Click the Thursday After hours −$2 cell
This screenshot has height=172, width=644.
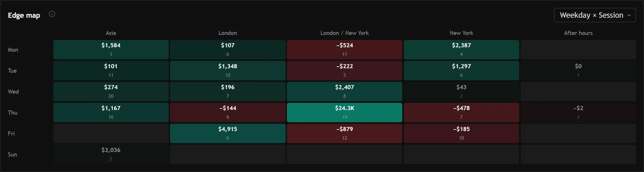point(578,112)
